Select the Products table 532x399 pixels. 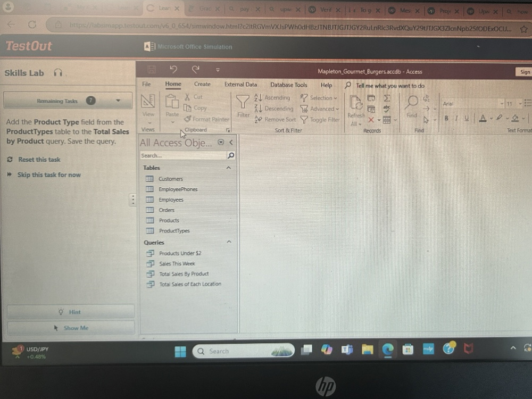(169, 221)
